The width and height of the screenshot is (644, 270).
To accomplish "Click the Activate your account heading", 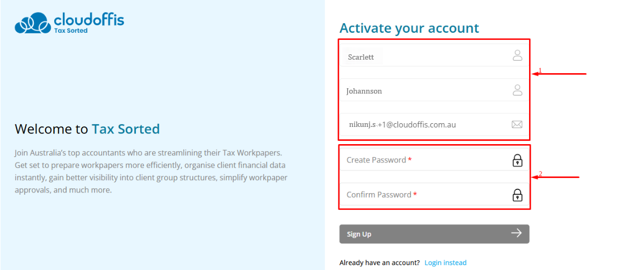I will point(409,28).
